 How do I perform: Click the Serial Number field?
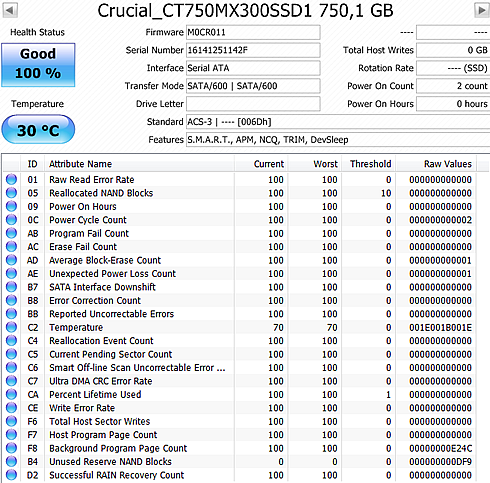pyautogui.click(x=253, y=50)
